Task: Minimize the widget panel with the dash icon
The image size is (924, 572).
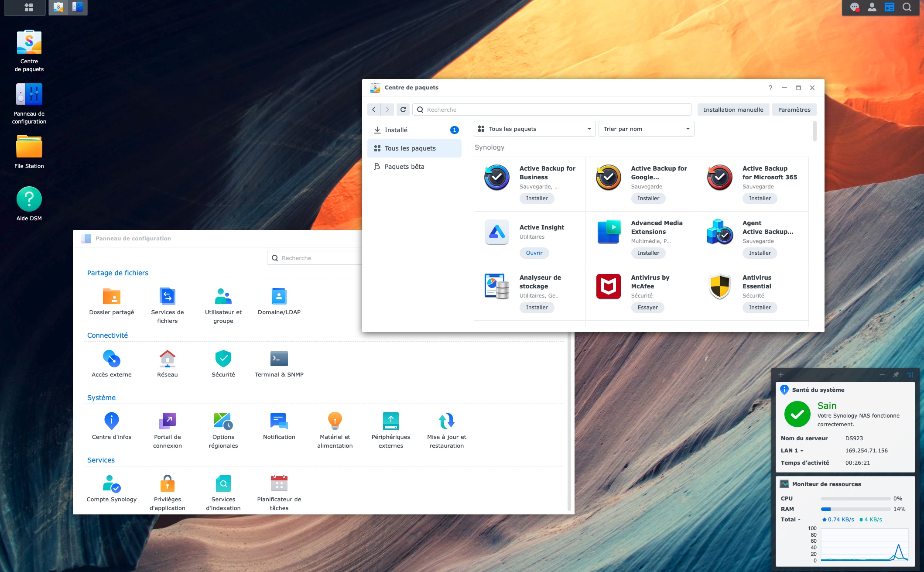Action: 882,375
